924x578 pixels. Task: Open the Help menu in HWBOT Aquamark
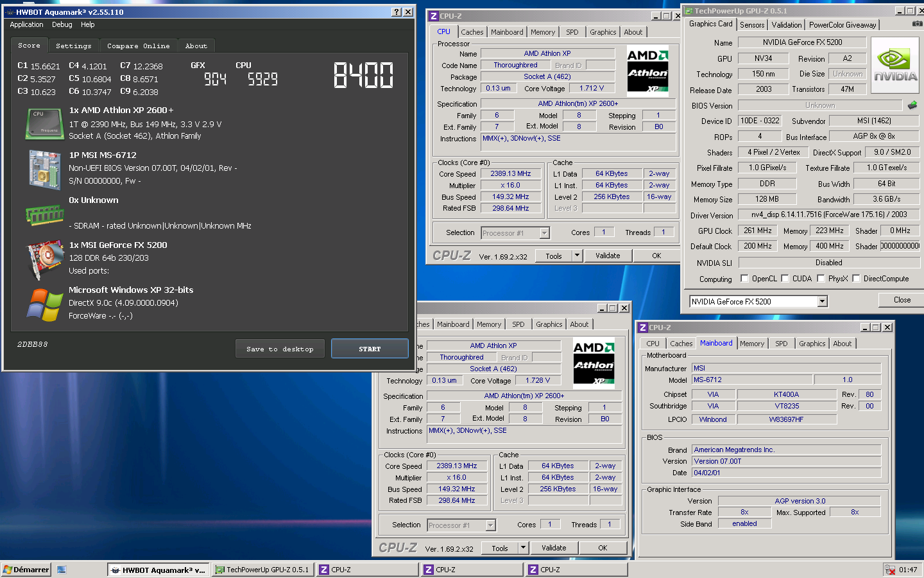(x=88, y=24)
